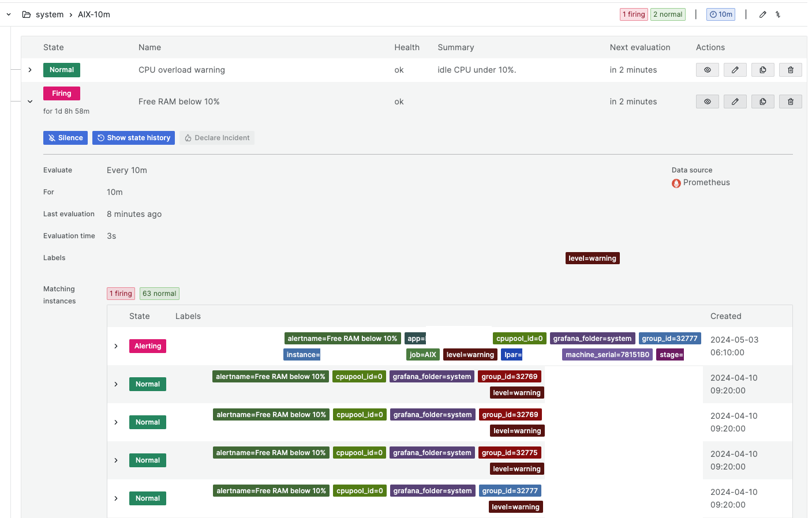Copy the CPU overload warning rule
812x518 pixels.
click(x=762, y=70)
